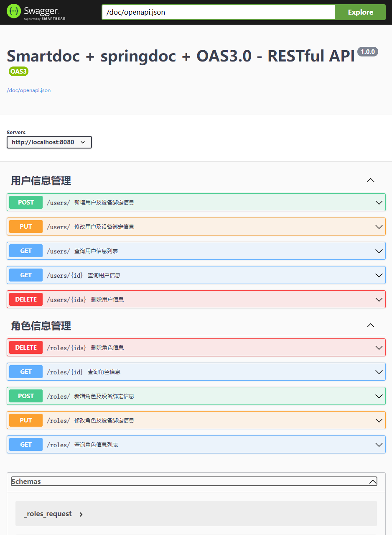
Task: Click 查询用户信息列表 description text
Action: click(96, 251)
